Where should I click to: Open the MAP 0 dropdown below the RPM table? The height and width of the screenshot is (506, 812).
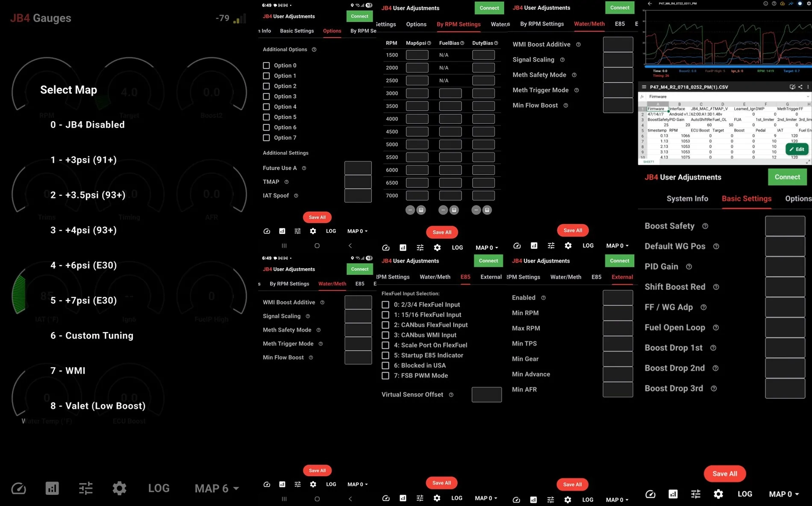point(487,248)
